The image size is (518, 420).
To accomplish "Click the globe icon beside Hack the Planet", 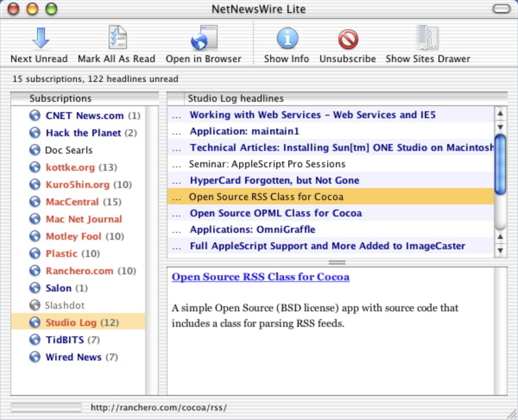I will (x=35, y=133).
